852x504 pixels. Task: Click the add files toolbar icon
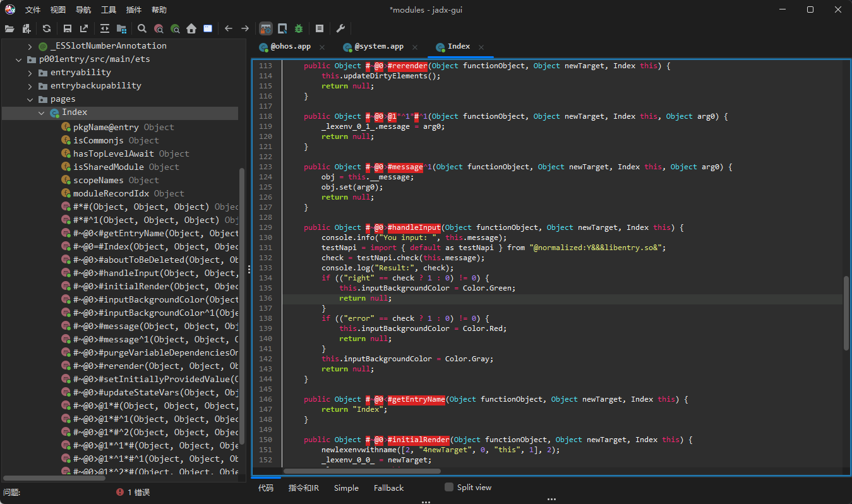click(27, 28)
